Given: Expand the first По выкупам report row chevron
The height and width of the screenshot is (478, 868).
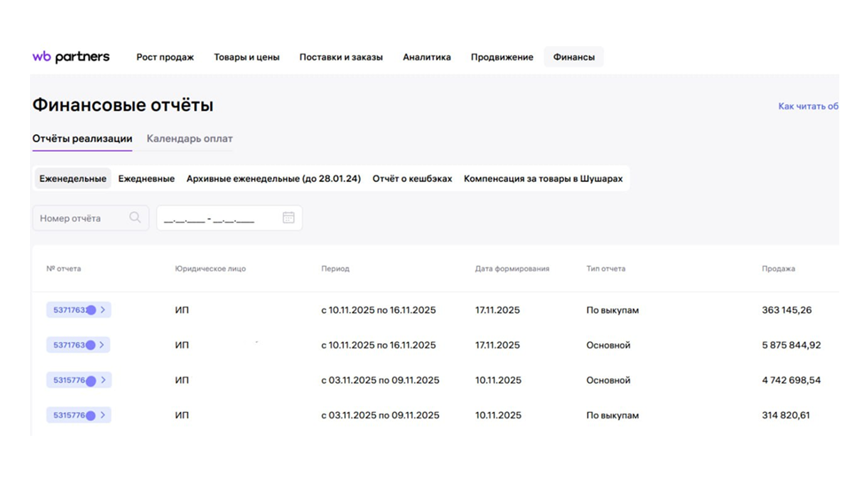Looking at the screenshot, I should (x=104, y=310).
